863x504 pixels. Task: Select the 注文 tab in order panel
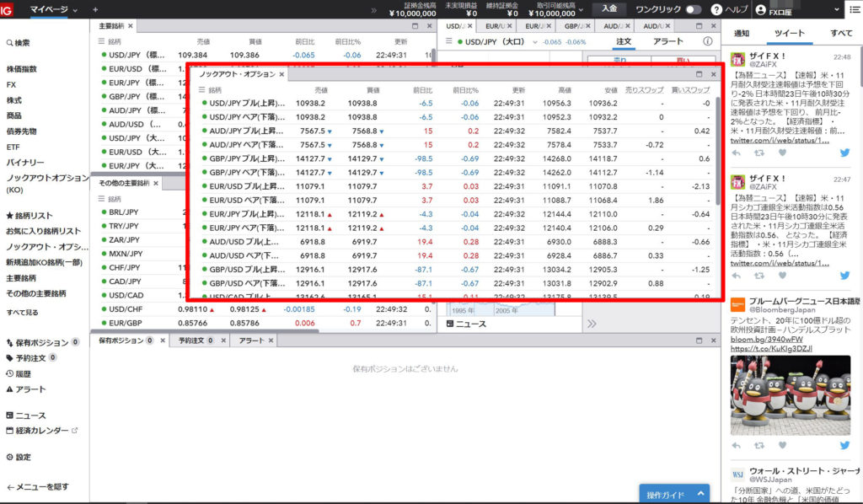(x=624, y=41)
